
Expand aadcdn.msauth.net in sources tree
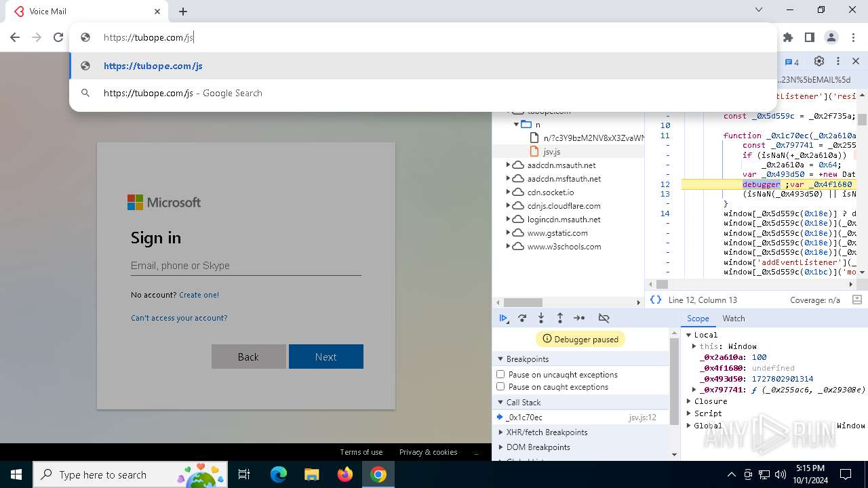pos(508,165)
